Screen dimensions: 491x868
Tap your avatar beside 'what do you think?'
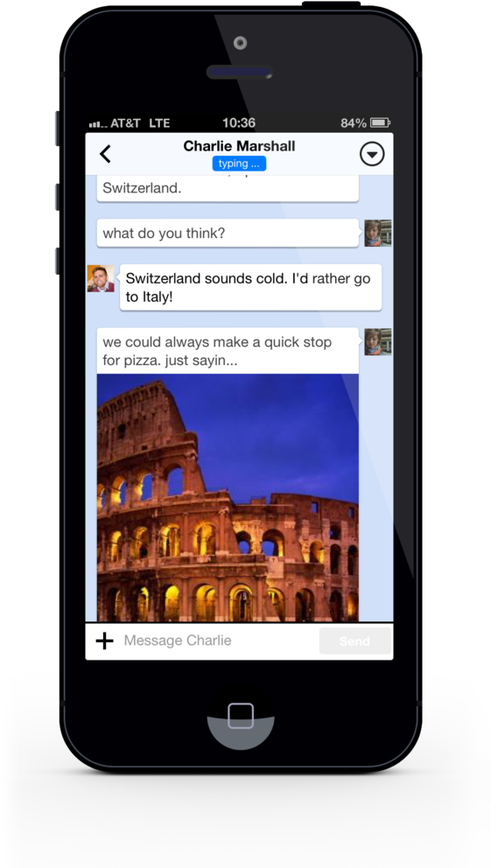point(378,233)
